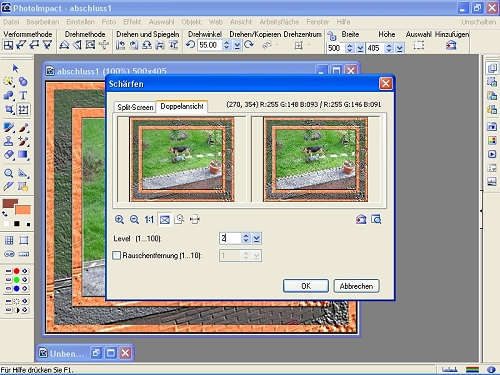The height and width of the screenshot is (375, 500).
Task: Open the Drehwinkel dropdown arrow
Action: [237, 45]
